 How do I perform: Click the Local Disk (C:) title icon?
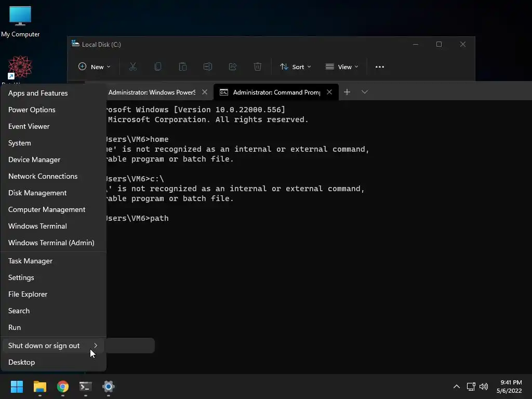75,44
